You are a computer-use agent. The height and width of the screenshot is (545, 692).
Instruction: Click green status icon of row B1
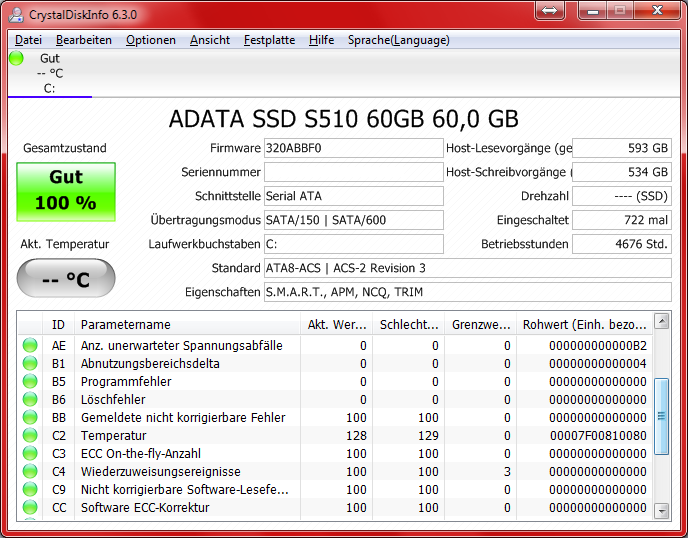pyautogui.click(x=30, y=363)
